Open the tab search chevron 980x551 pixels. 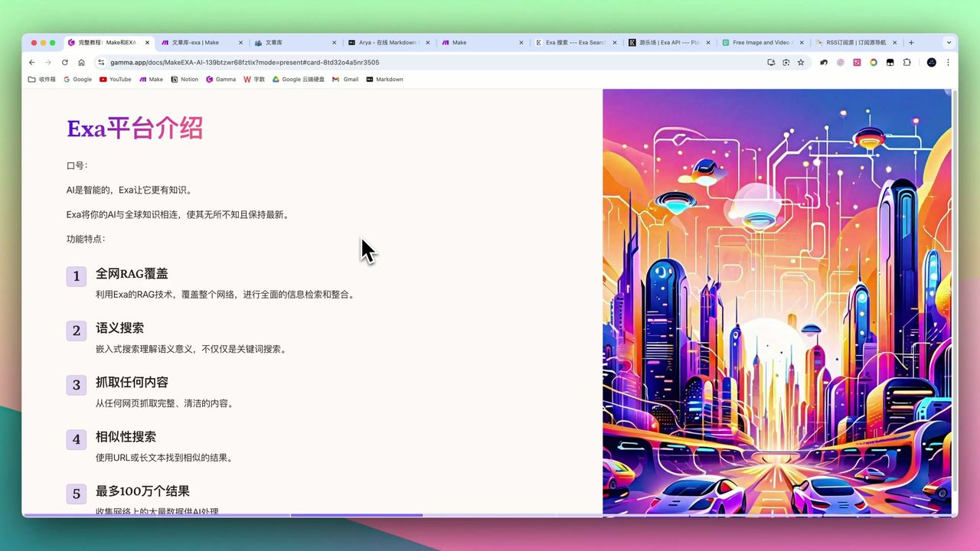(x=949, y=42)
